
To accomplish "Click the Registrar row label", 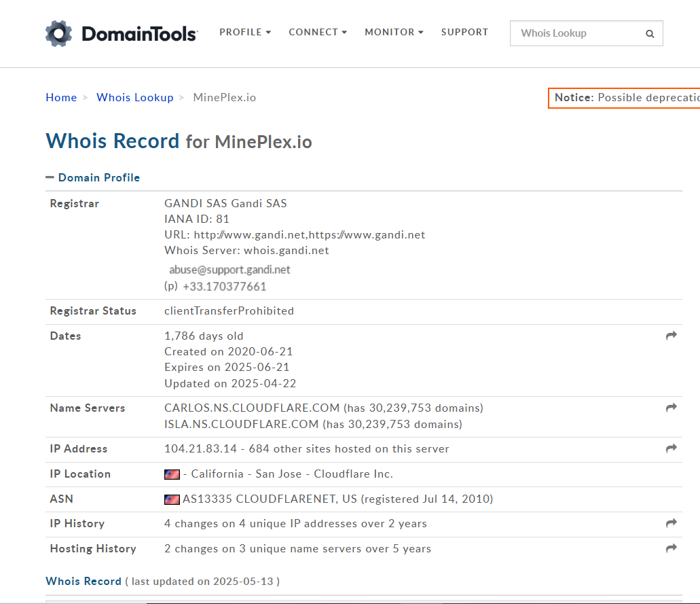I will click(x=74, y=203).
